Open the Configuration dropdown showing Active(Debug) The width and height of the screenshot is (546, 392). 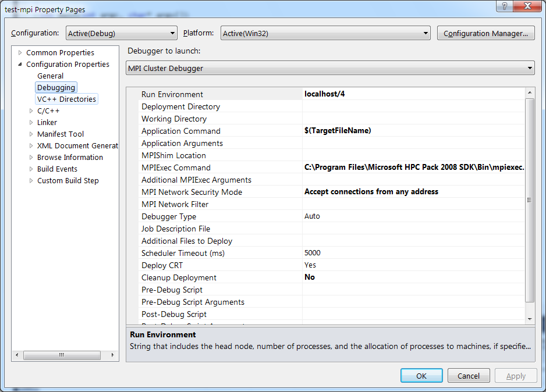click(x=121, y=33)
